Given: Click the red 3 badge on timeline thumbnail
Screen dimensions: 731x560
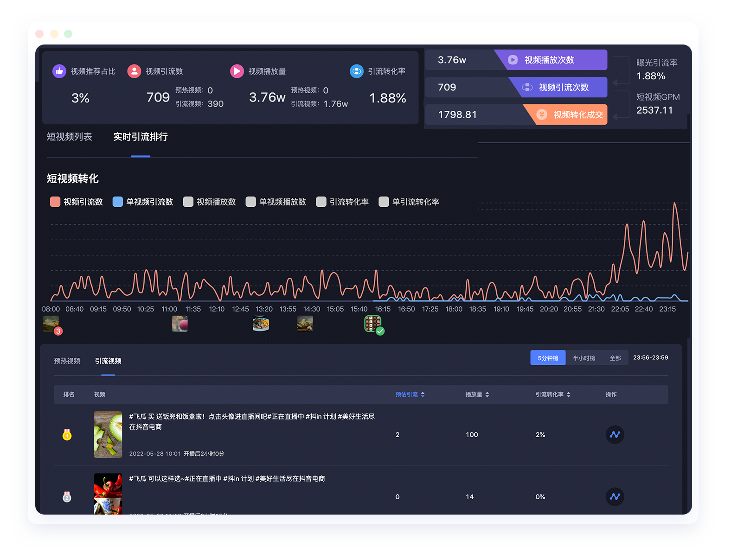Looking at the screenshot, I should (58, 331).
